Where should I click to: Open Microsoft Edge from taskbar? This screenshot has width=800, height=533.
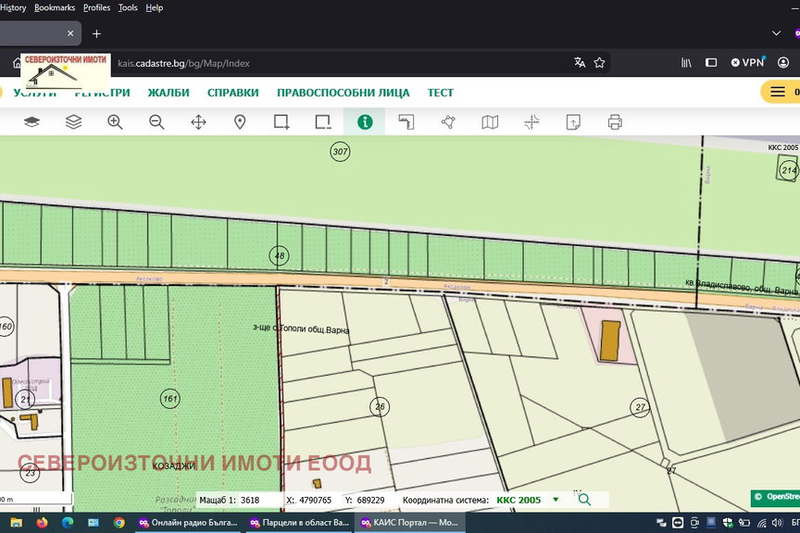click(67, 522)
